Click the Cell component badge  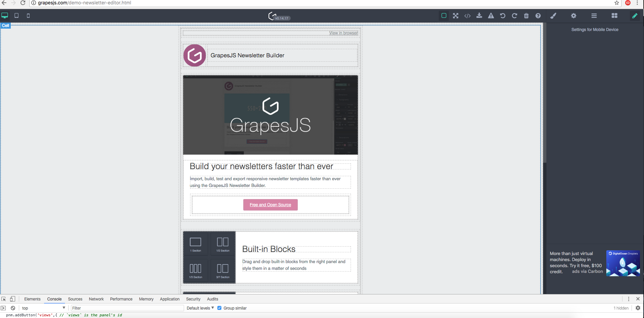point(5,26)
